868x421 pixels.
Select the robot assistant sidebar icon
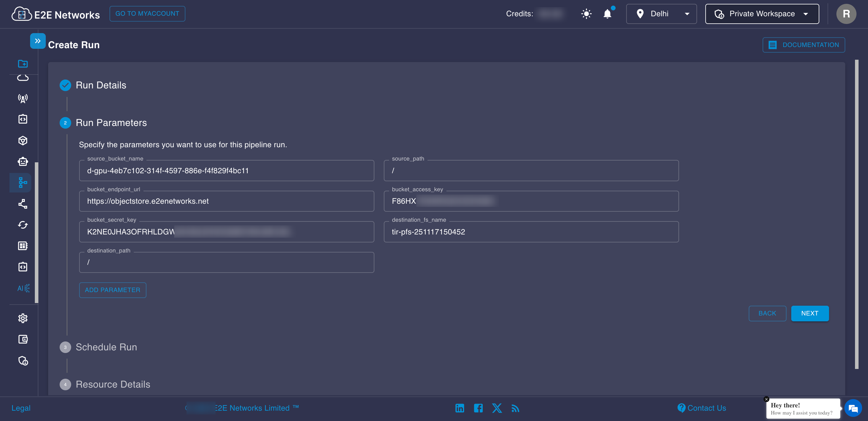click(22, 162)
